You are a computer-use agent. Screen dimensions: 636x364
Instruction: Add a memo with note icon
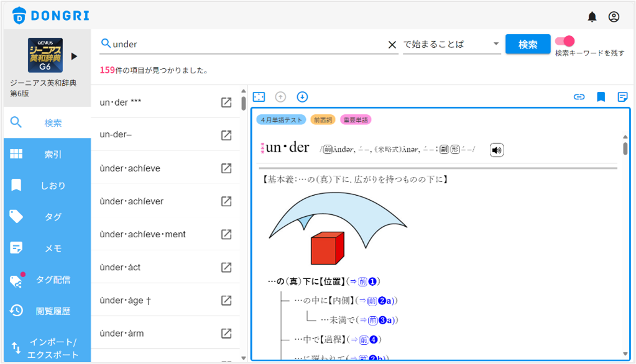[622, 97]
